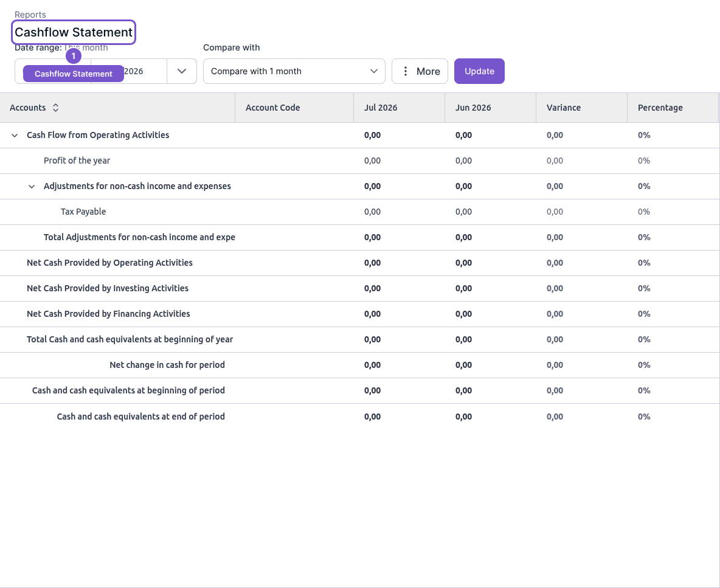The height and width of the screenshot is (588, 720).
Task: Expand the date range dropdown arrow
Action: pyautogui.click(x=182, y=71)
